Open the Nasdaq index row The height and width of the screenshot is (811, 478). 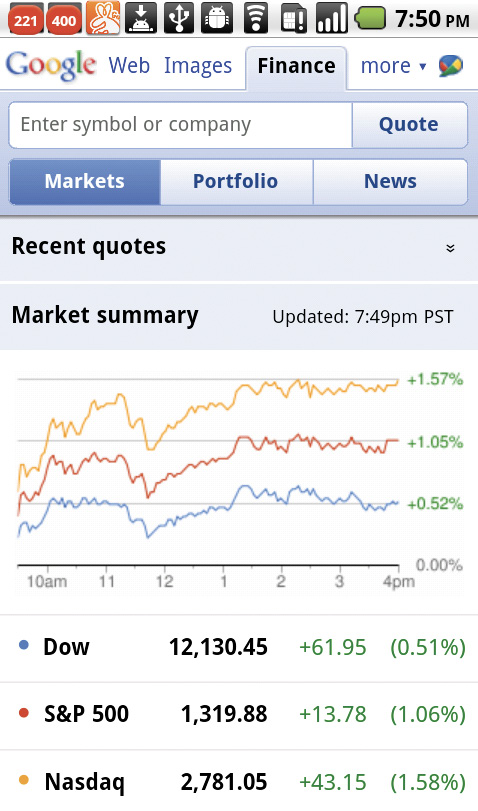(x=239, y=780)
